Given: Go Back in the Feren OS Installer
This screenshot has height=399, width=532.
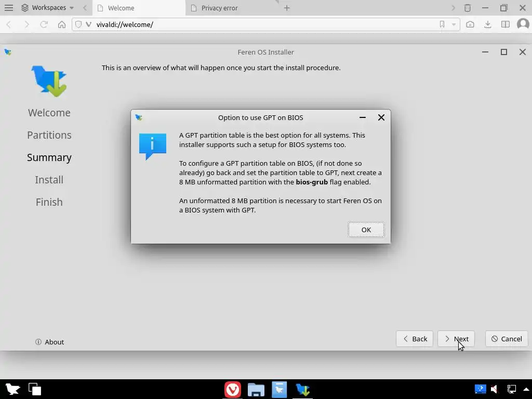Looking at the screenshot, I should tap(414, 339).
